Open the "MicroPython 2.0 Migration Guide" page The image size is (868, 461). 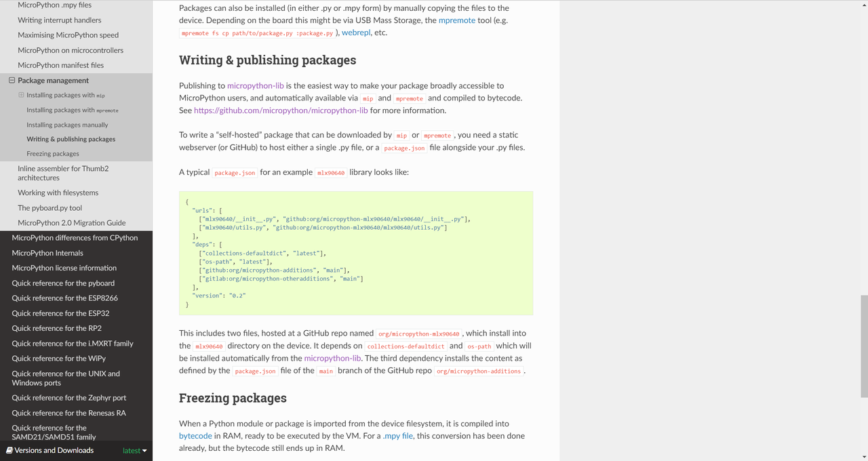coord(72,222)
